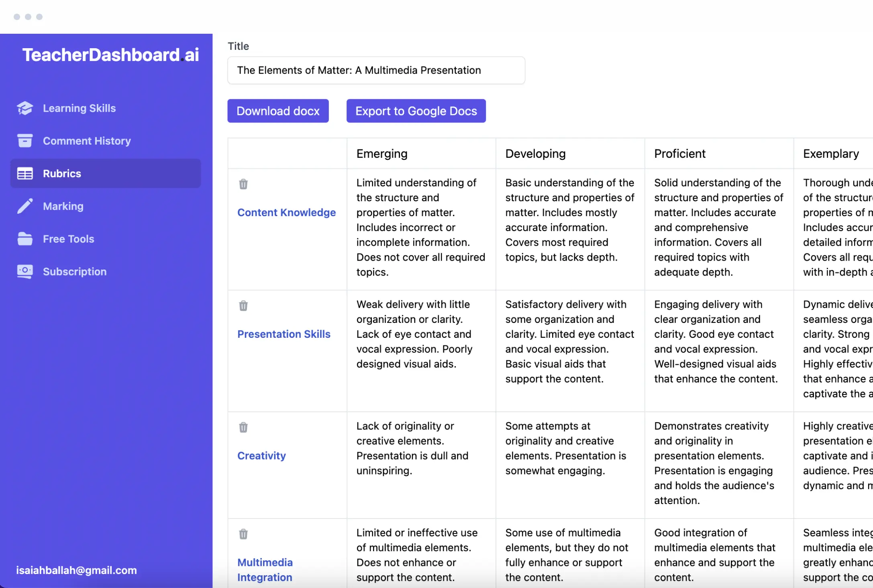
Task: Delete the Content Knowledge row with trash icon
Action: 243,184
